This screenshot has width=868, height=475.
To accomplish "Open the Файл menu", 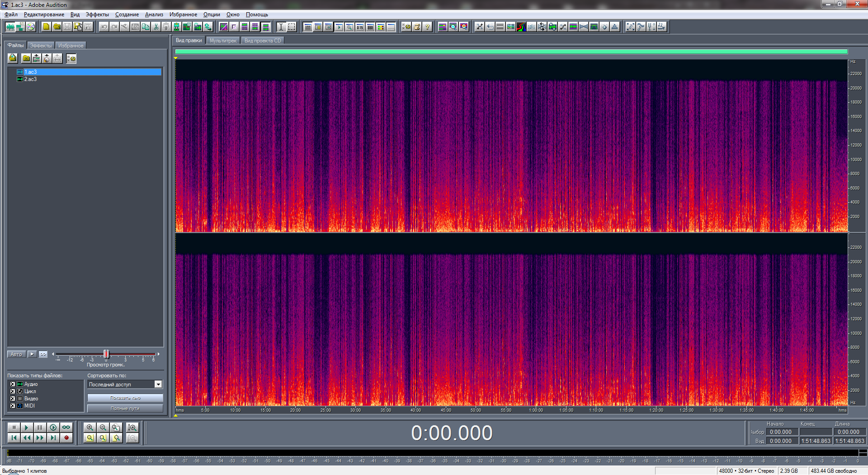I will [x=11, y=14].
